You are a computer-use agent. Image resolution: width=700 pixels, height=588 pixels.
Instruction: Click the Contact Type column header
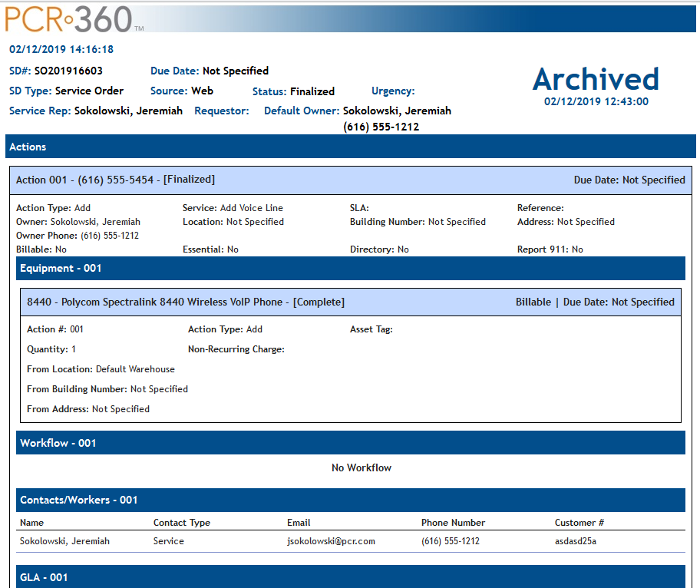coord(182,523)
